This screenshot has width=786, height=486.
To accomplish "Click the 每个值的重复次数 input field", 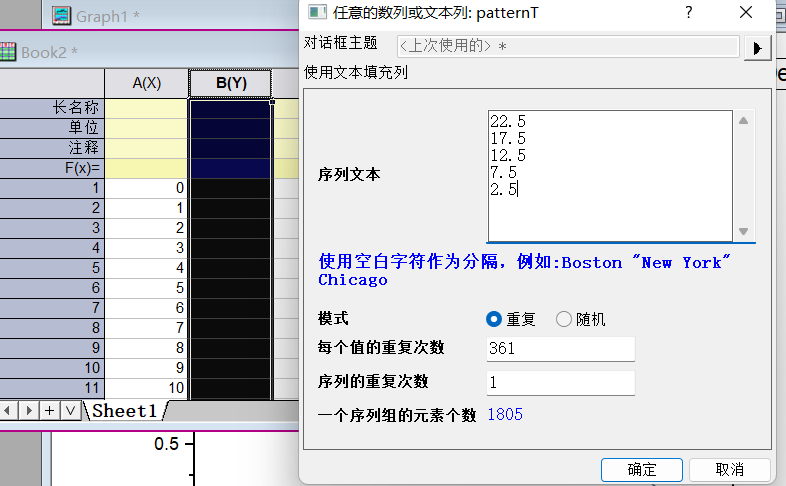I will (x=560, y=348).
